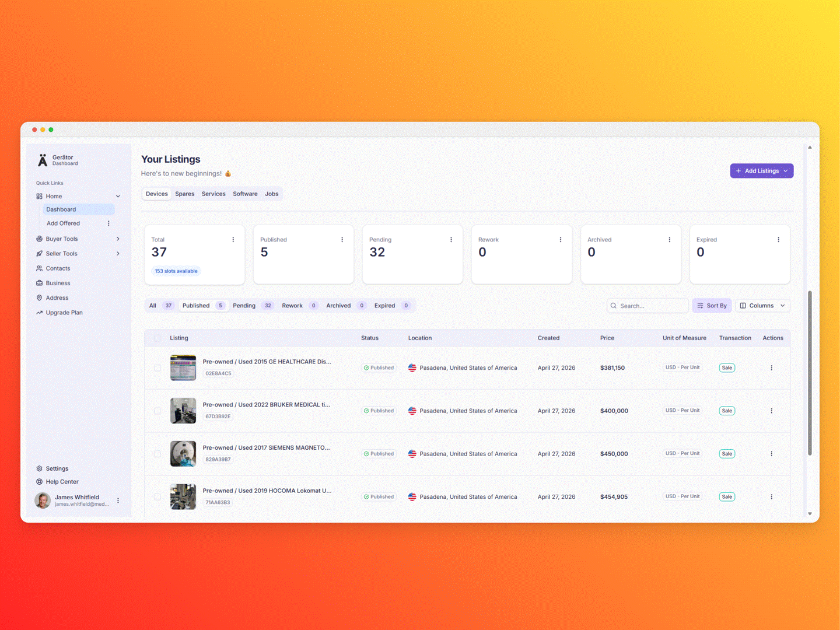Focus the Search listings field

click(647, 306)
